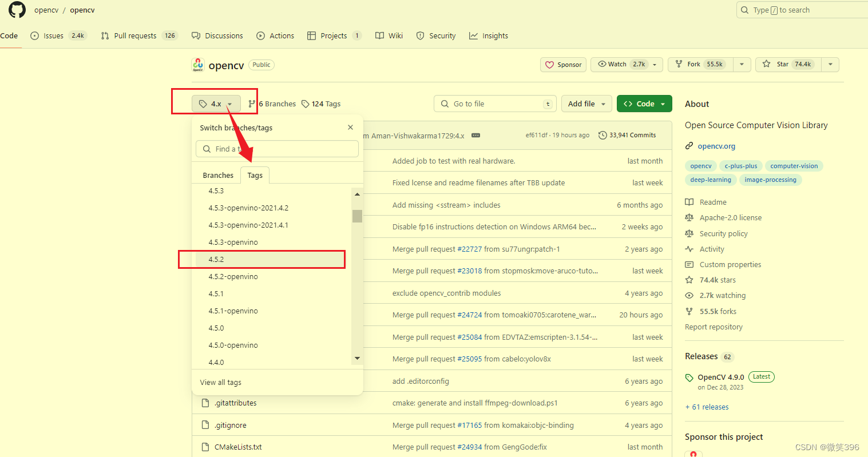Expand the Fork options dropdown arrow
868x457 pixels.
click(742, 64)
